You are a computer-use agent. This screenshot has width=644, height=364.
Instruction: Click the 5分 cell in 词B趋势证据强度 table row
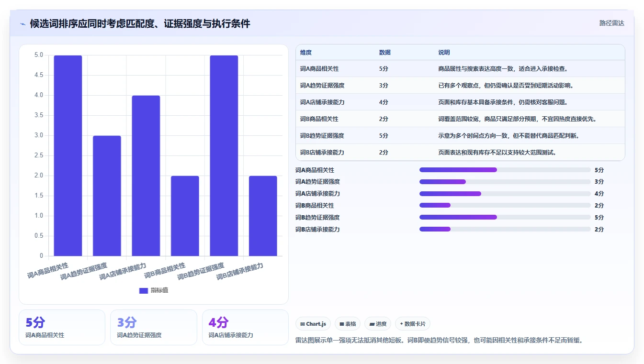[x=384, y=136]
